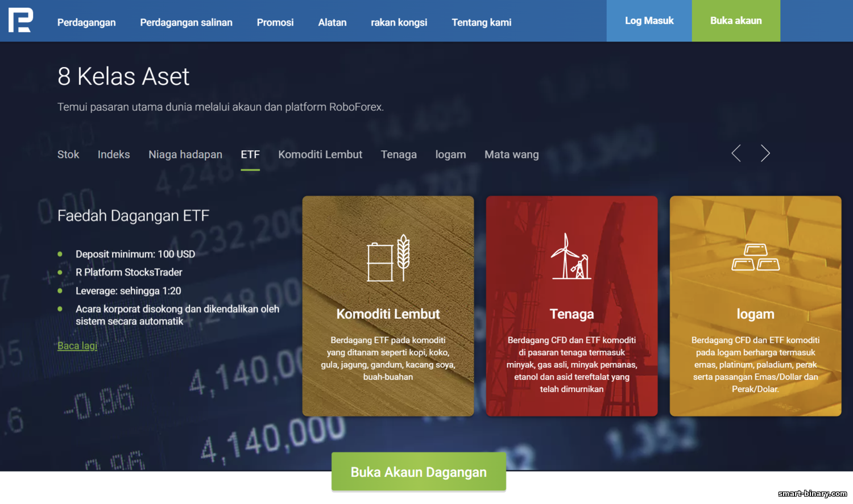
Task: Select the Mata wang tab
Action: point(511,155)
